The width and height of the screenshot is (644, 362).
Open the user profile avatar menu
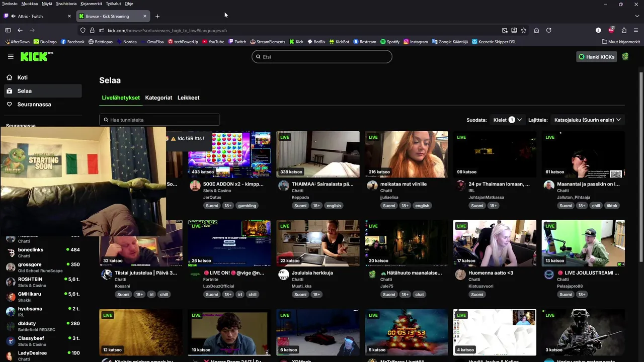(x=625, y=57)
